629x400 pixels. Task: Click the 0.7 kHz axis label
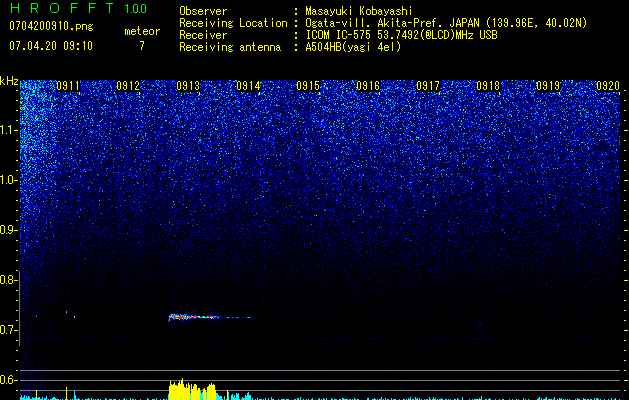tap(8, 330)
